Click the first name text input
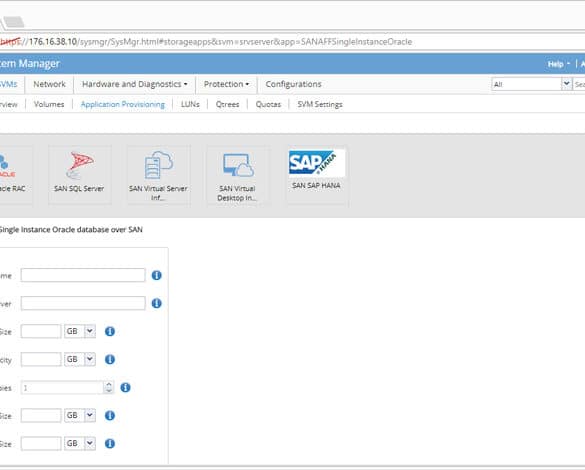This screenshot has height=470, width=585. click(x=83, y=275)
